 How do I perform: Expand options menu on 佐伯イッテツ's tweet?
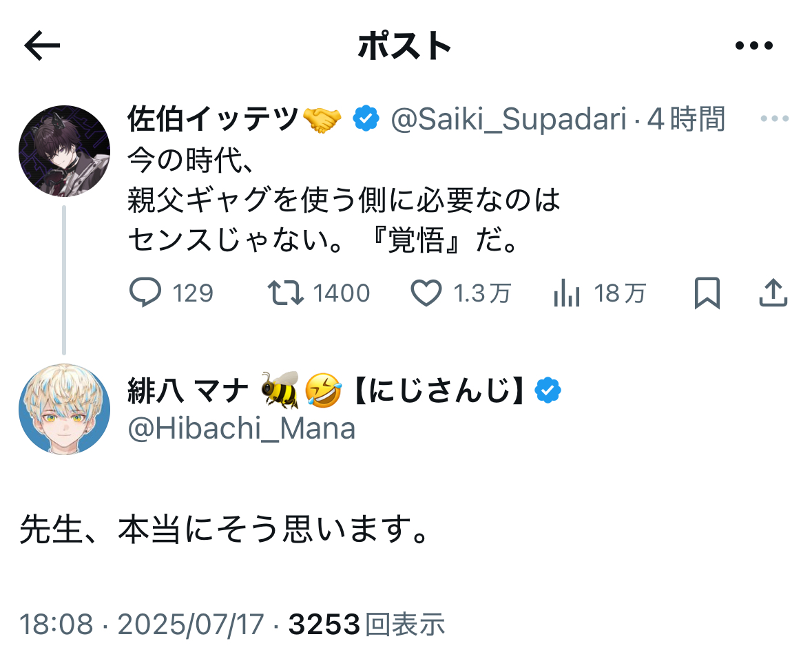click(773, 119)
